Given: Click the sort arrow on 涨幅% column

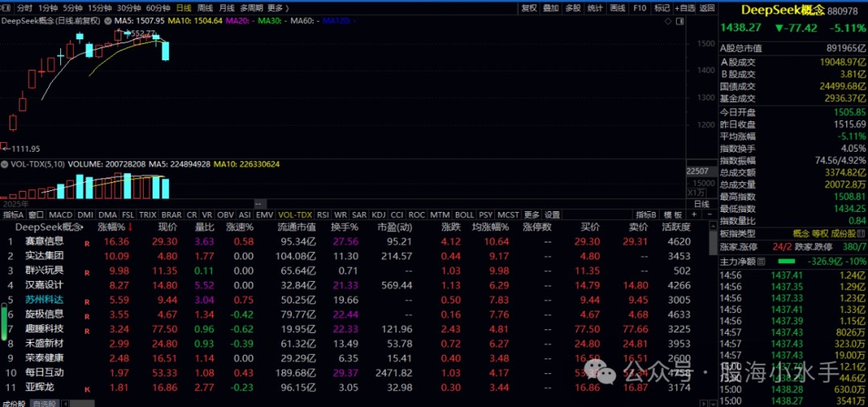Looking at the screenshot, I should (x=130, y=227).
